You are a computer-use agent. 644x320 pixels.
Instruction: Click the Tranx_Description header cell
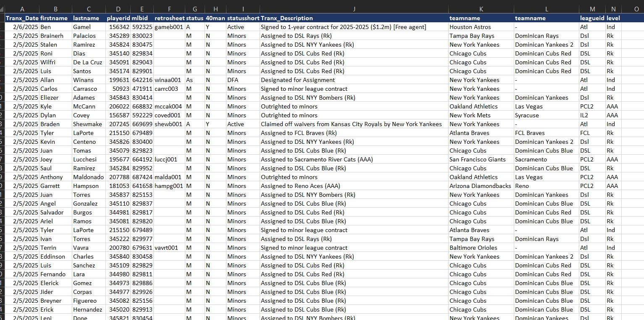pos(287,18)
